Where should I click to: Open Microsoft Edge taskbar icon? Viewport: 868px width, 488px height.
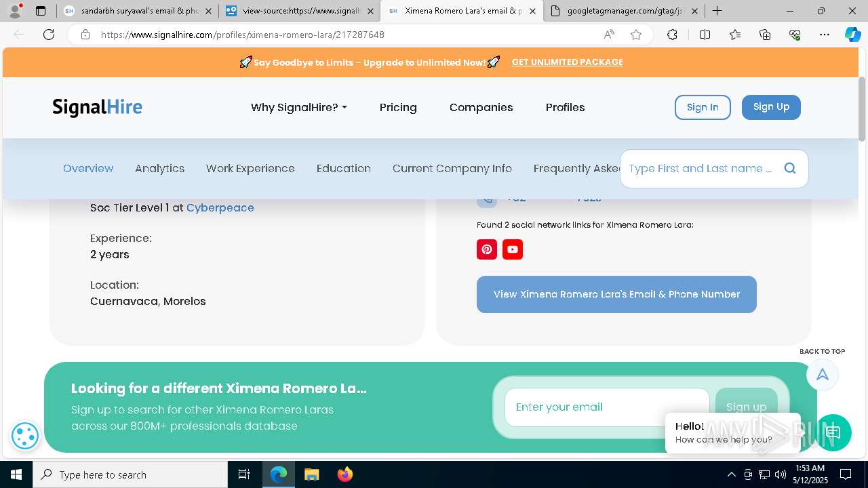click(279, 474)
